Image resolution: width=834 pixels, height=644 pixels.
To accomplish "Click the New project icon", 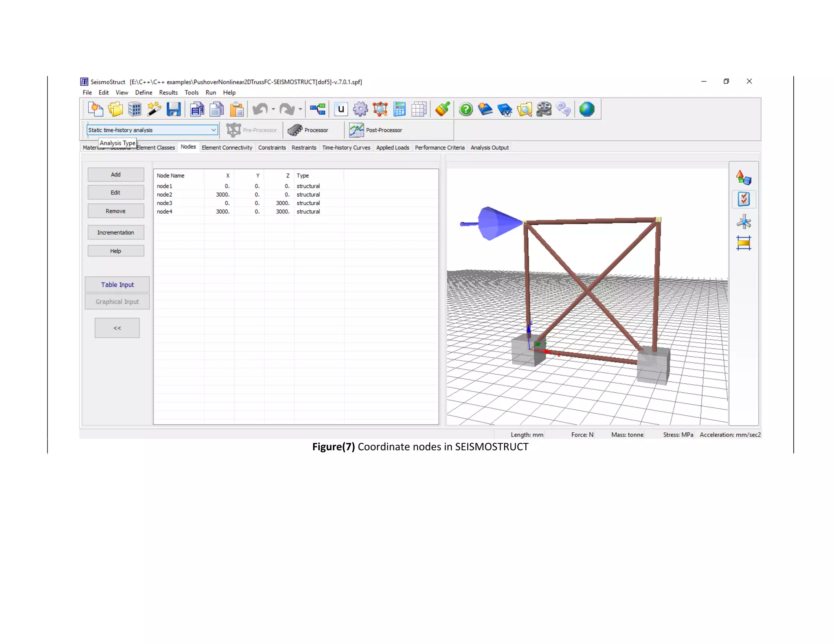I will pos(95,109).
